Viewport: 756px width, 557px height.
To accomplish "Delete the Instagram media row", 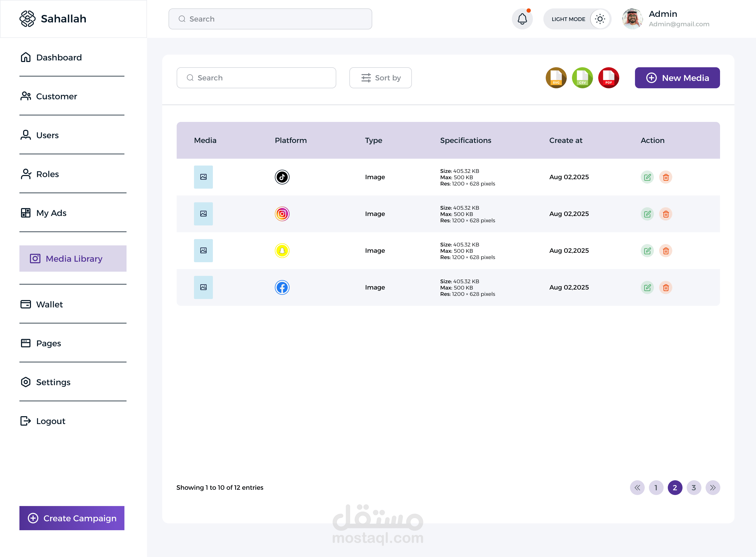I will [666, 214].
